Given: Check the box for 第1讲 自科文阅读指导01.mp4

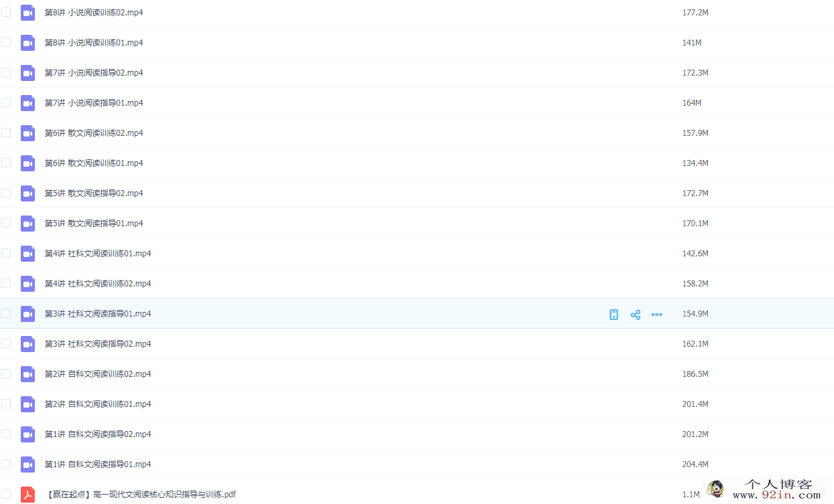Looking at the screenshot, I should [6, 464].
